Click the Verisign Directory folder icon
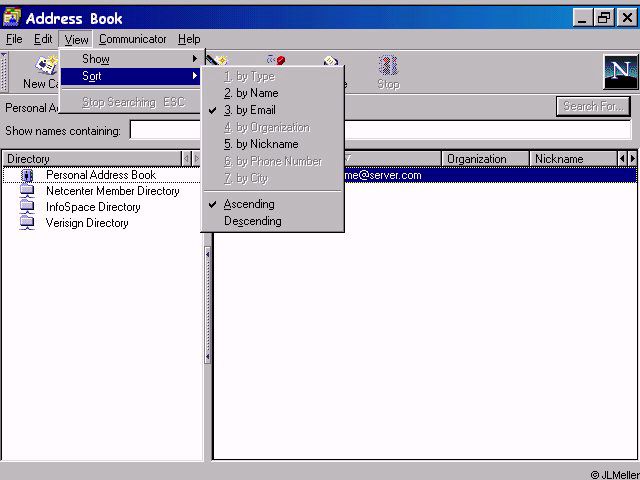 click(x=27, y=223)
